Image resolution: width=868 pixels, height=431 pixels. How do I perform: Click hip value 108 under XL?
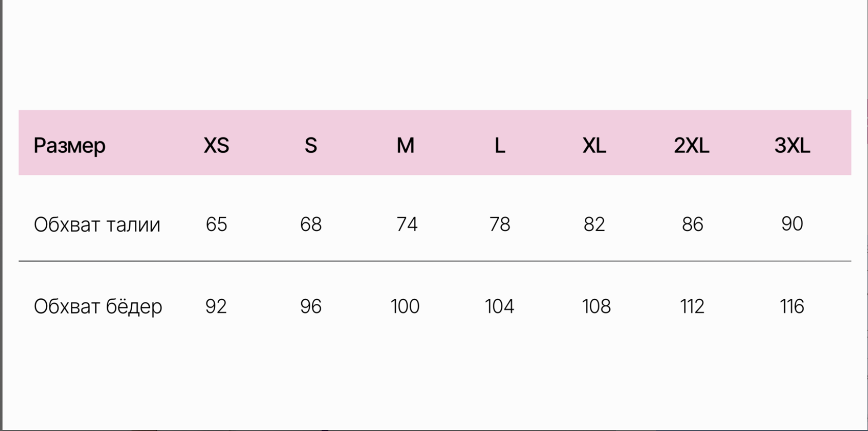[596, 306]
